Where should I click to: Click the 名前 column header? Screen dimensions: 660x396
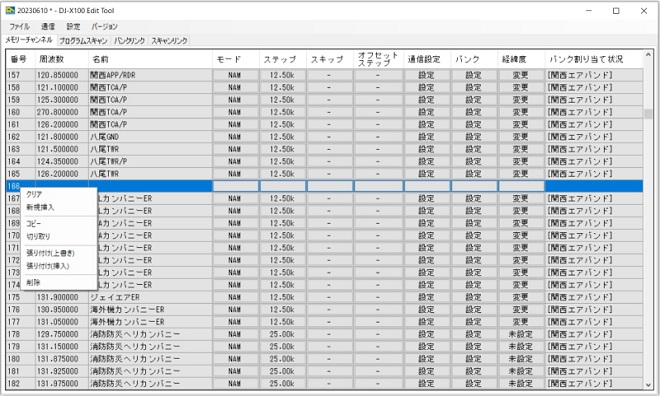(150, 59)
